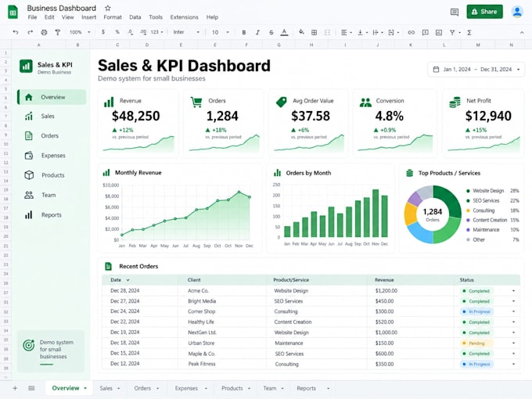Open status dropdown for Acme Co. row

point(514,291)
